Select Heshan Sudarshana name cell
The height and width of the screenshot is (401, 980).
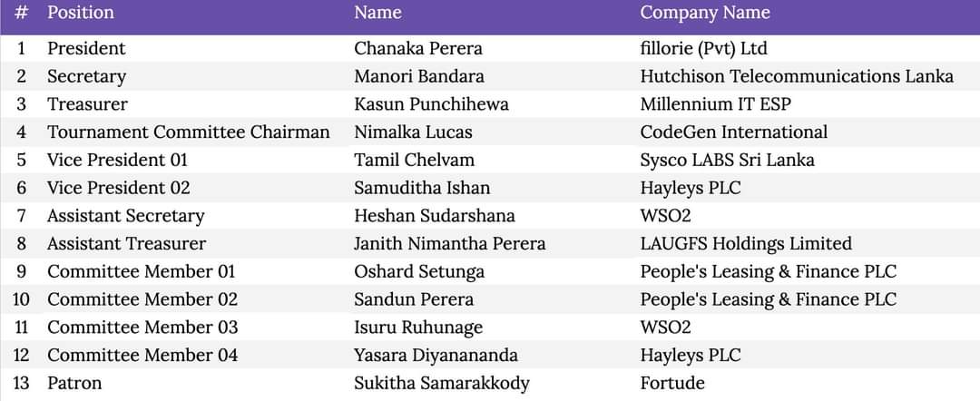[435, 216]
